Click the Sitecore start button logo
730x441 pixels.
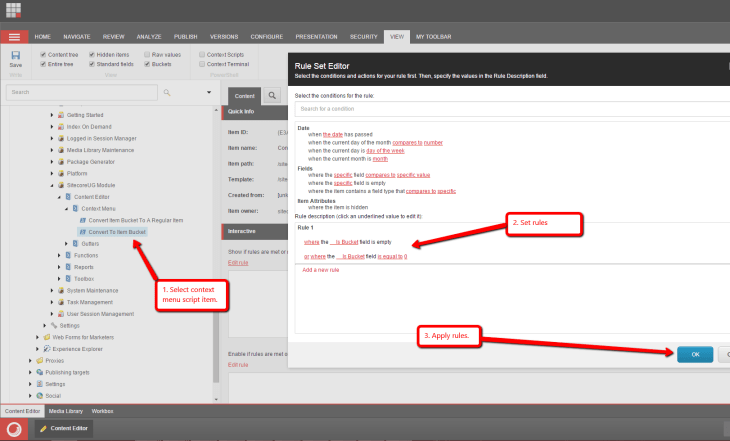(15, 429)
